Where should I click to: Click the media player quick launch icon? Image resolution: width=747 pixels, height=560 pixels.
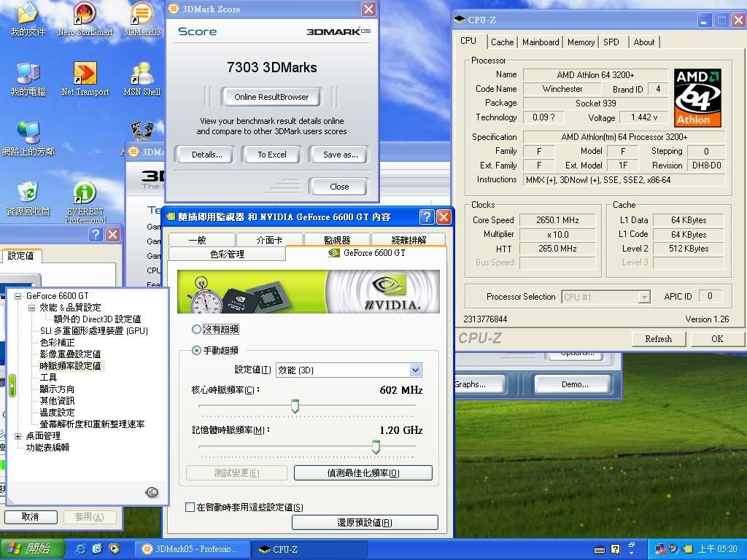coord(115,549)
